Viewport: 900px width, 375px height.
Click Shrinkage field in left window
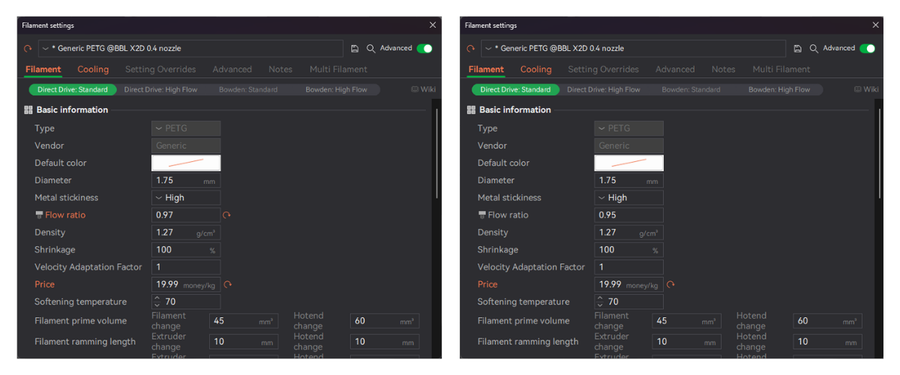point(186,250)
